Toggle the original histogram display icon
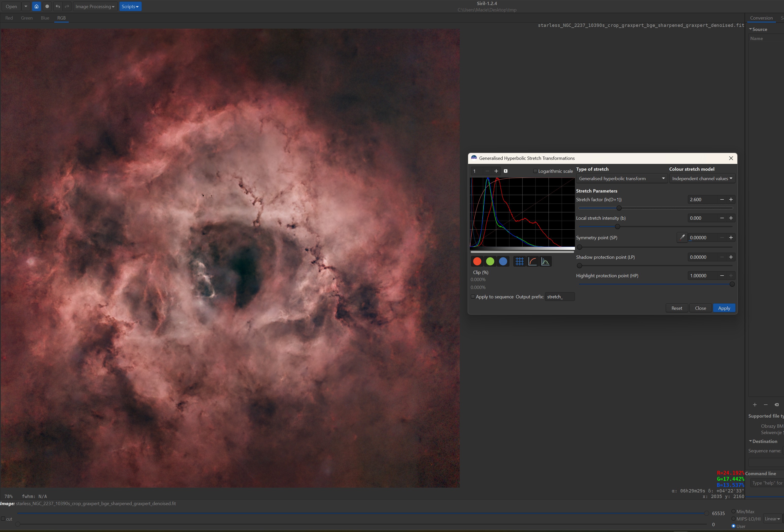784x532 pixels. (x=545, y=262)
